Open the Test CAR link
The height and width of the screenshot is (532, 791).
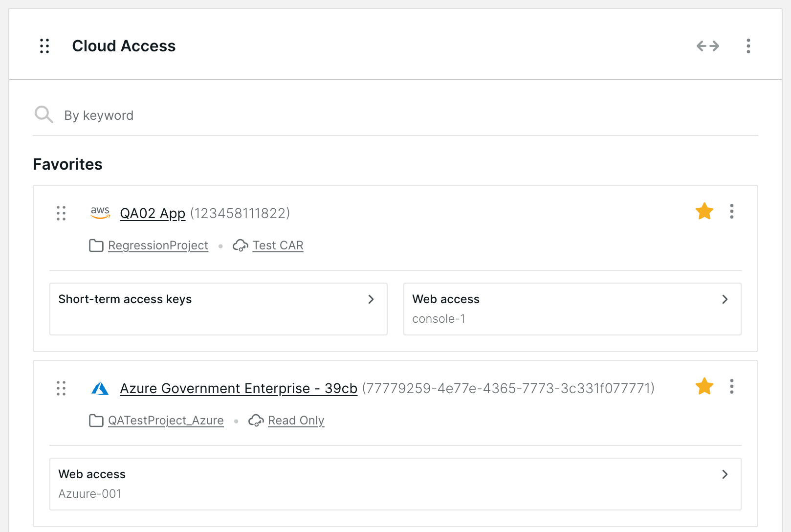coord(278,245)
